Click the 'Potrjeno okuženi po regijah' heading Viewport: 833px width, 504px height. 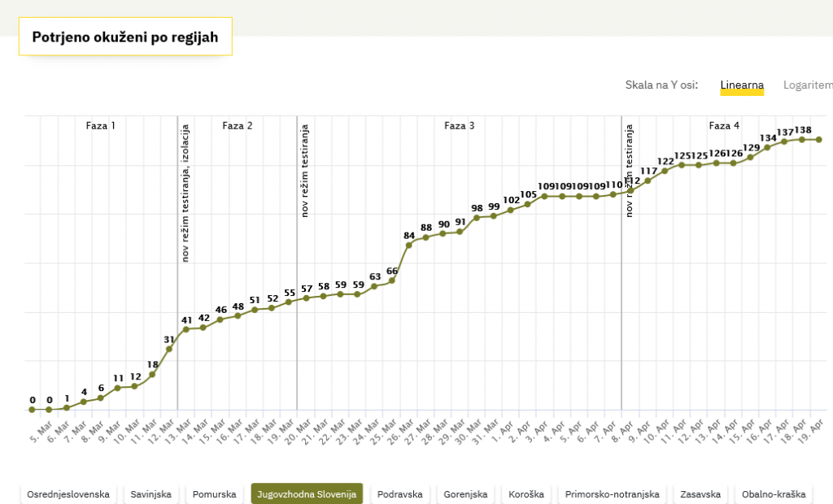pos(125,37)
